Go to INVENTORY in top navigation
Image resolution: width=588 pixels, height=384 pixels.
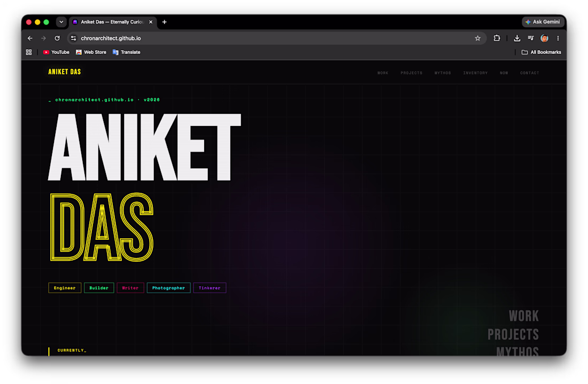(x=475, y=73)
